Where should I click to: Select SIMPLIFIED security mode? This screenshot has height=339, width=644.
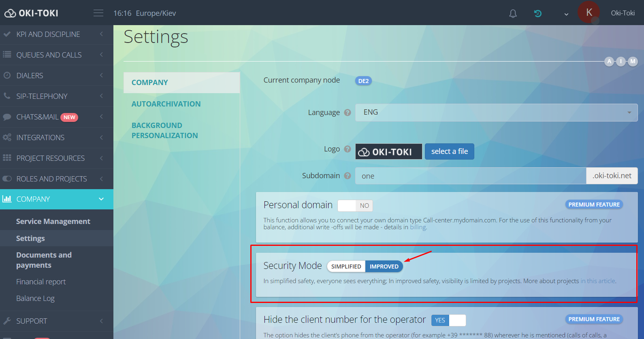pyautogui.click(x=346, y=267)
